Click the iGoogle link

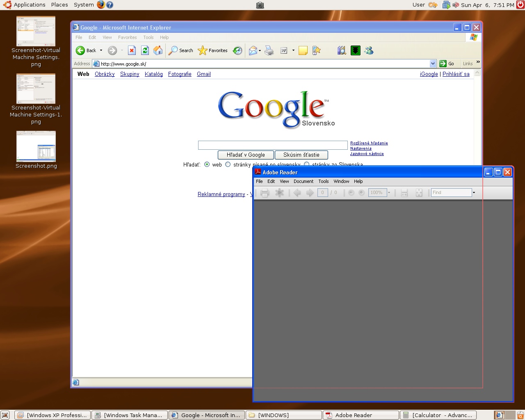point(429,74)
